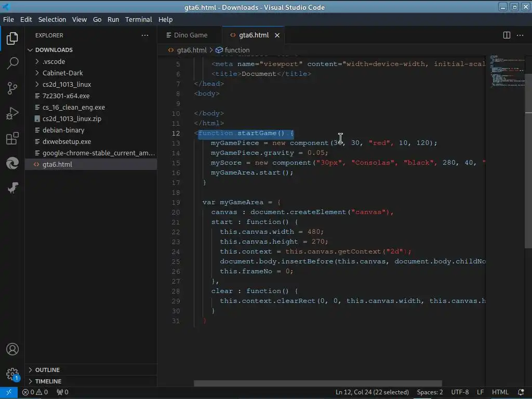
Task: Open the Extensions view icon
Action: tap(12, 138)
